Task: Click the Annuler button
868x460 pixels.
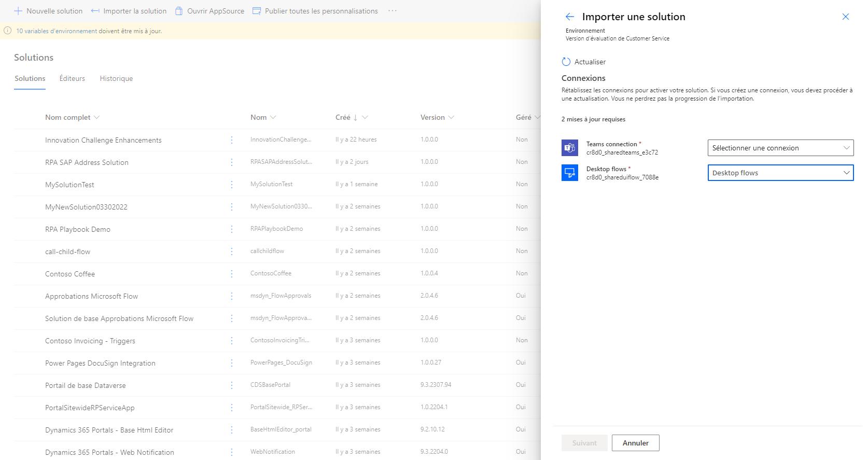Action: (635, 443)
